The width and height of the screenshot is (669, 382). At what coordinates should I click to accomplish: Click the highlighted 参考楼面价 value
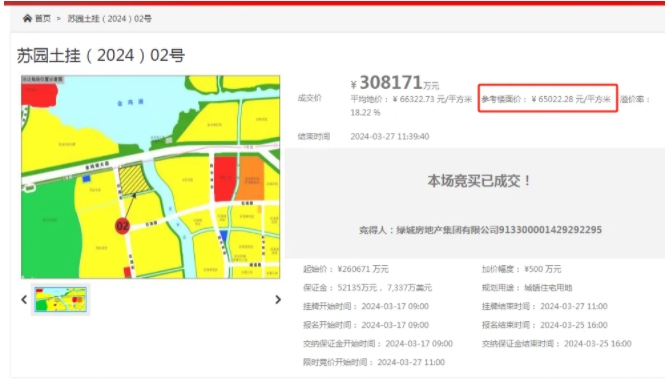point(547,99)
